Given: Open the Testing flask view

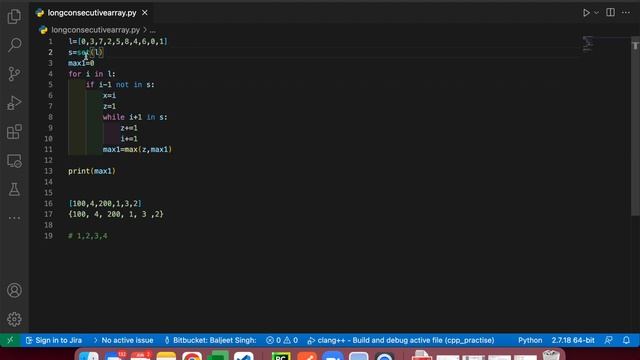Looking at the screenshot, I should tap(14, 189).
